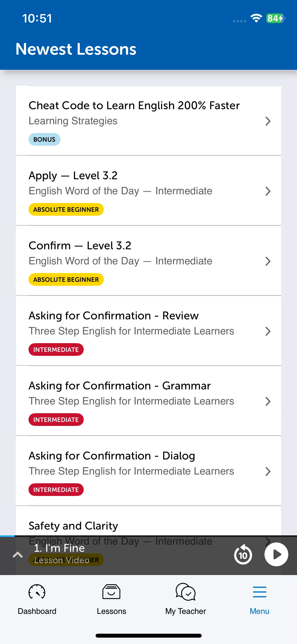Tap the battery indicator in status bar
This screenshot has width=297, height=644.
(276, 18)
